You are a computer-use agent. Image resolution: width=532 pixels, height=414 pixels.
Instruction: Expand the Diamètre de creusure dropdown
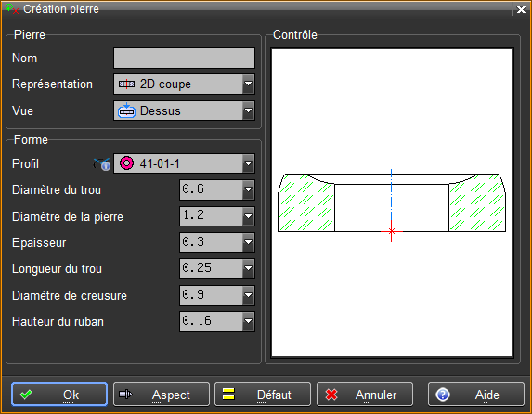coord(248,295)
